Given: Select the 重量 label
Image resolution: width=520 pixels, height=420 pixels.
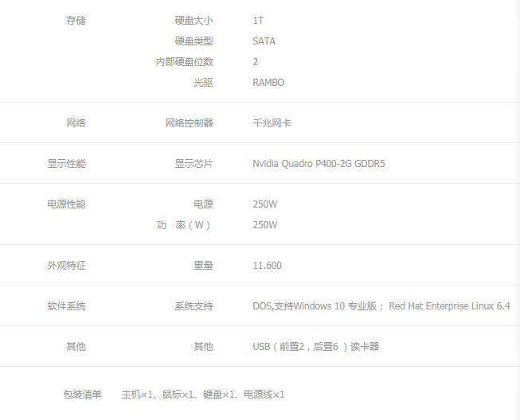Looking at the screenshot, I should [203, 266].
